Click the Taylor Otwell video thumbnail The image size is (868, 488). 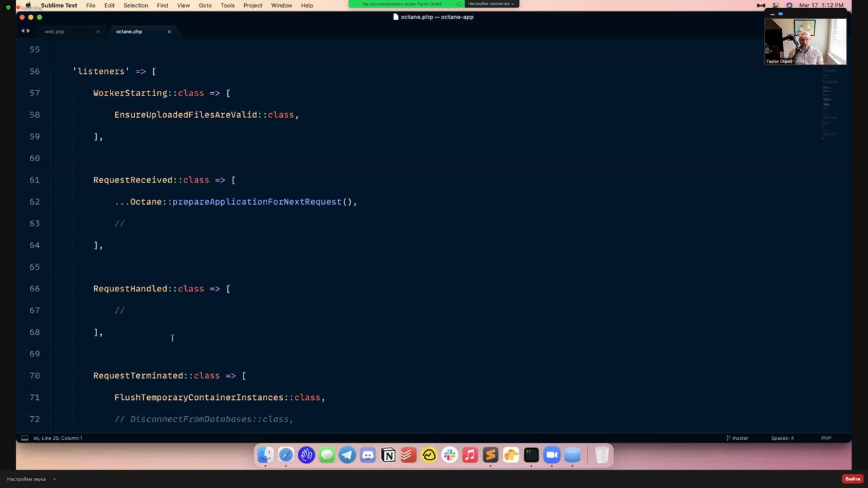[806, 41]
